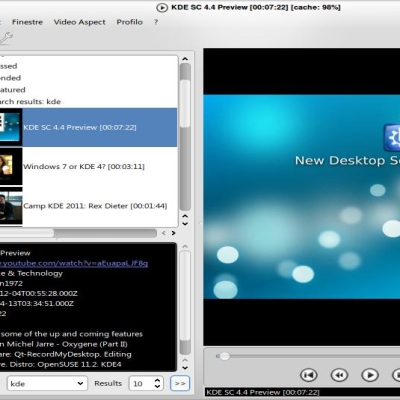Screen dimensions: 400x400
Task: Click the Camp KDE 2011 thumbnail
Action: coord(11,206)
